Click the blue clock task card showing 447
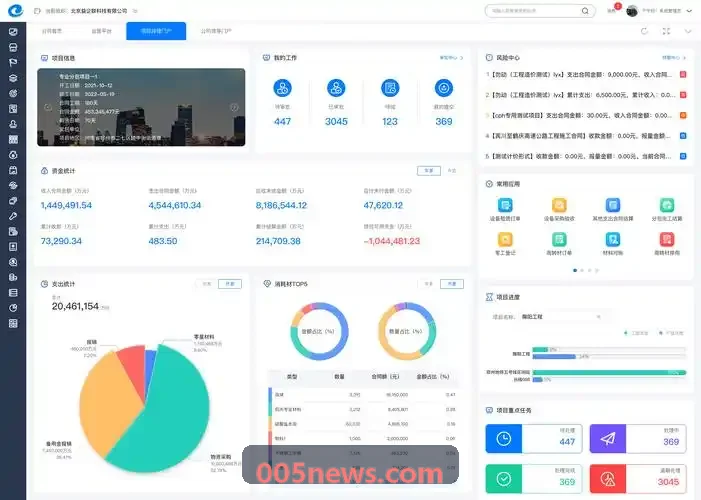 point(534,439)
